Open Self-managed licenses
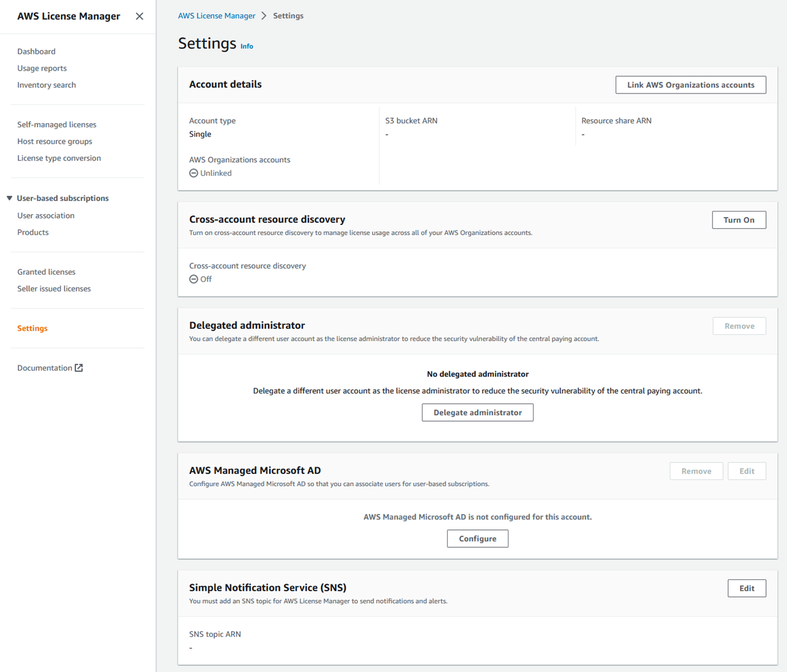 coord(57,124)
